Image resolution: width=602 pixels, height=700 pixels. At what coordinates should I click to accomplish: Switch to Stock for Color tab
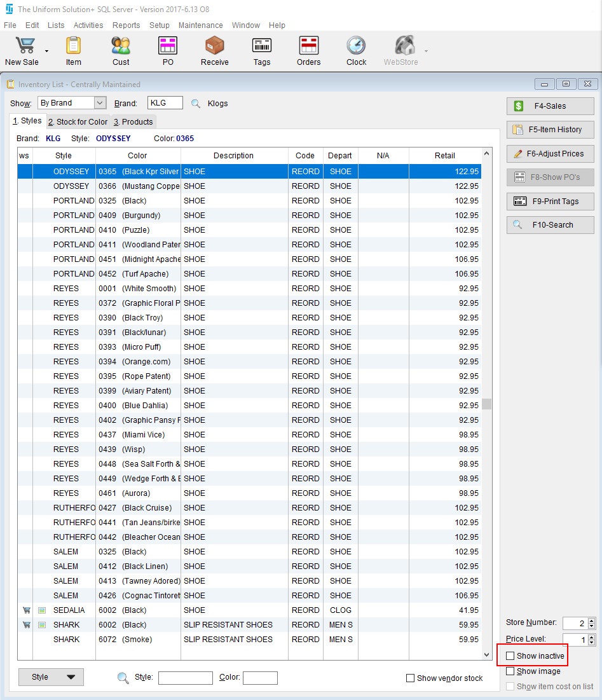click(x=78, y=122)
